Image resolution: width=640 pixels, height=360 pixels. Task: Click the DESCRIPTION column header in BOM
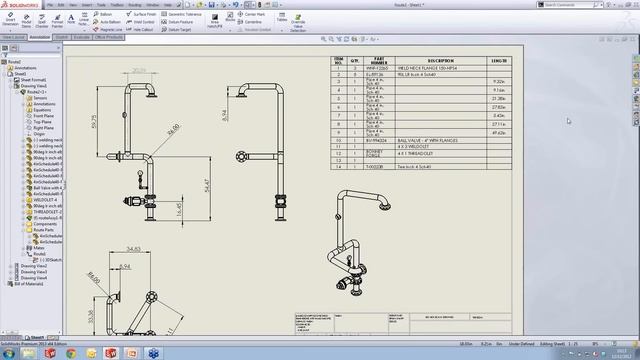441,61
